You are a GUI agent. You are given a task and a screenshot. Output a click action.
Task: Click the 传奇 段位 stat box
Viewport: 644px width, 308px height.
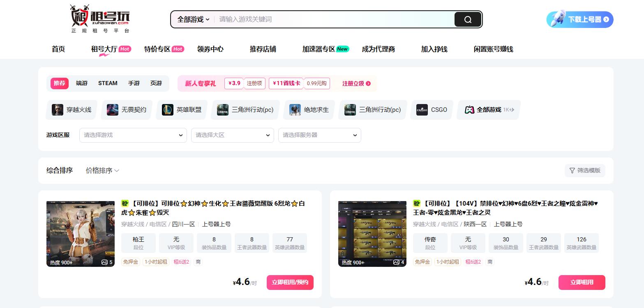pos(430,243)
